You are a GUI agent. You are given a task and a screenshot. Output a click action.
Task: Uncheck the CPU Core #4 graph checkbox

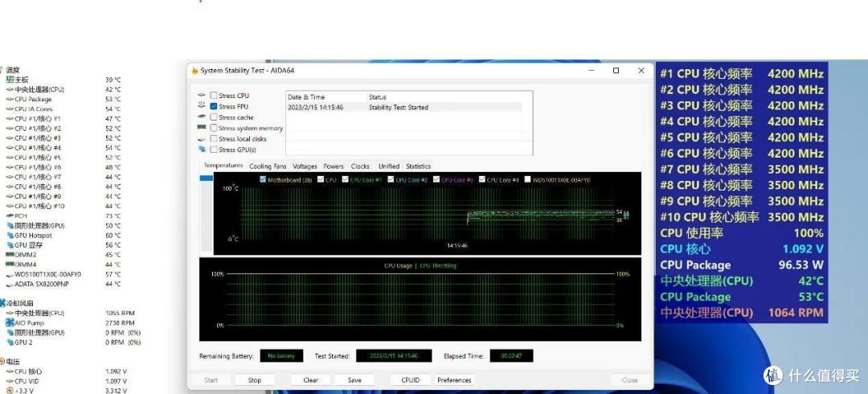coord(482,179)
